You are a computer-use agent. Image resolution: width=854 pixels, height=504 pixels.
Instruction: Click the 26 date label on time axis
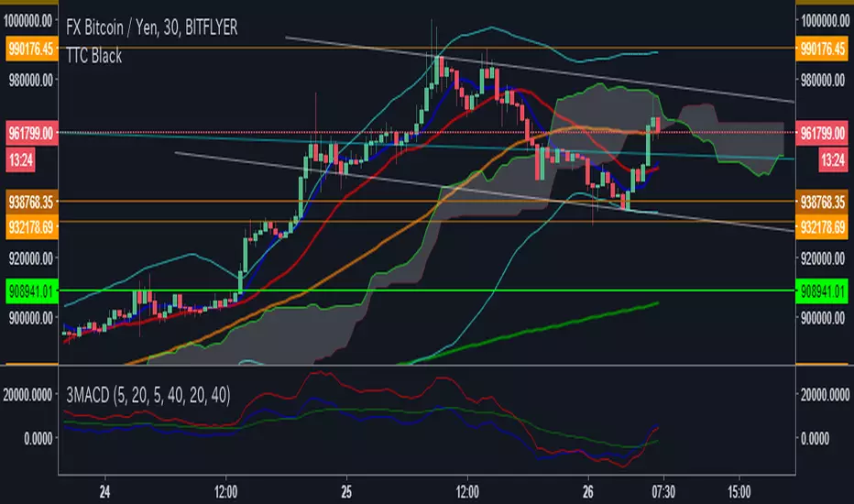coord(587,492)
